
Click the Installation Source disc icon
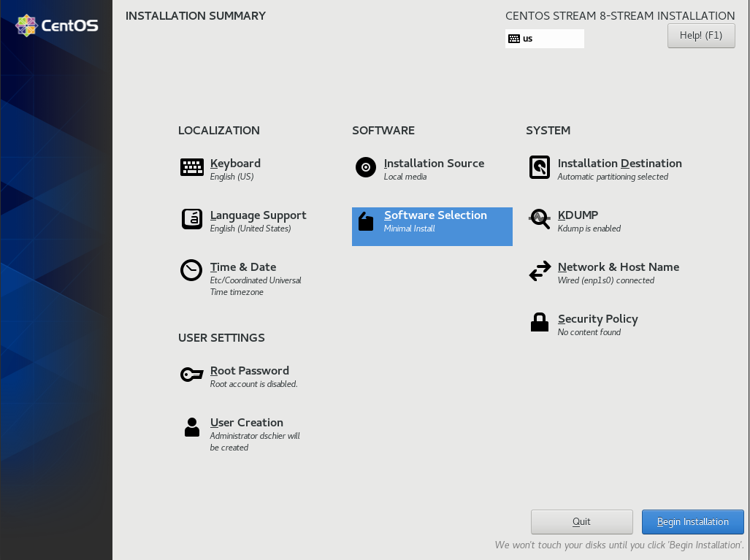pyautogui.click(x=366, y=167)
